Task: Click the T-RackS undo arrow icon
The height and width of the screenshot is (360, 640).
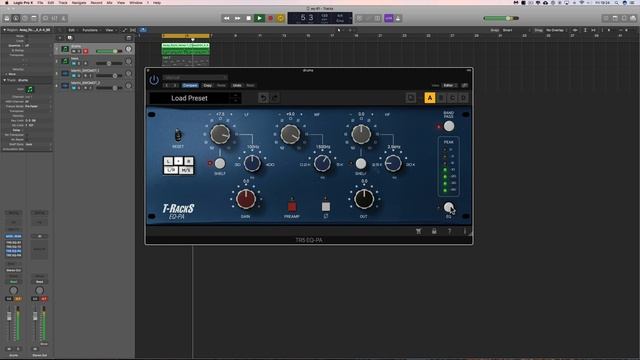Action: (263, 98)
